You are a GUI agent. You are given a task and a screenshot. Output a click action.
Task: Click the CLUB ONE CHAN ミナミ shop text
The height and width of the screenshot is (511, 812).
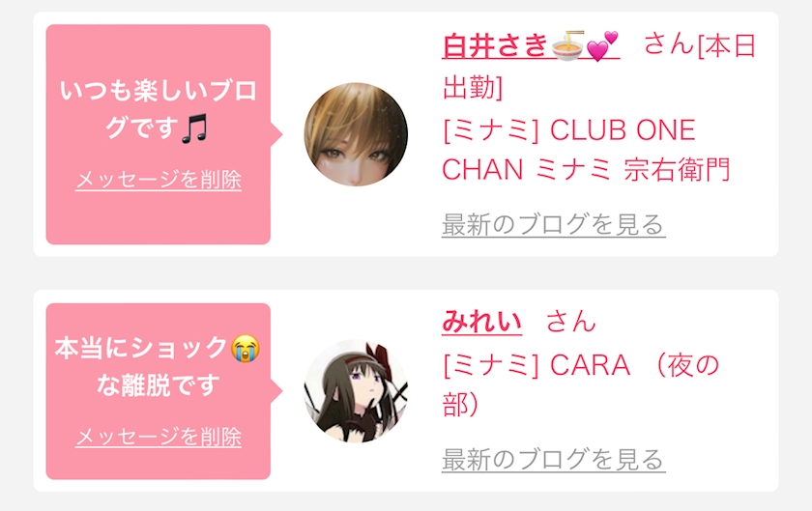pos(587,150)
